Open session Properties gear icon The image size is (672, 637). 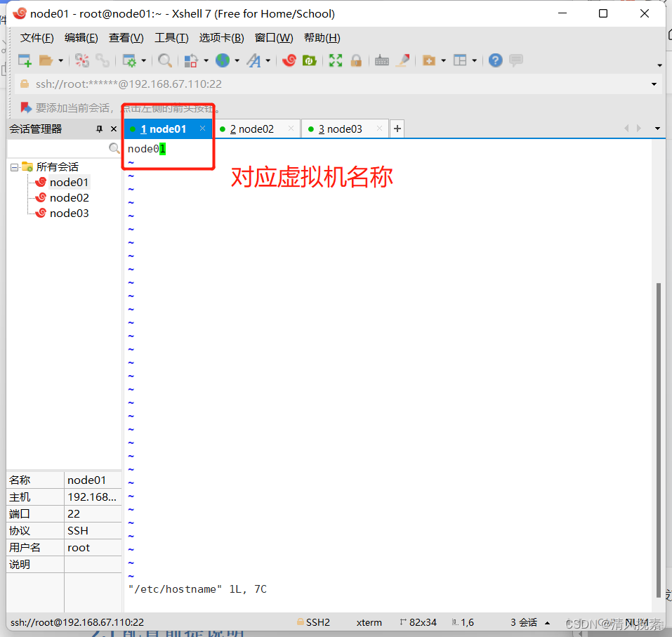pyautogui.click(x=131, y=60)
